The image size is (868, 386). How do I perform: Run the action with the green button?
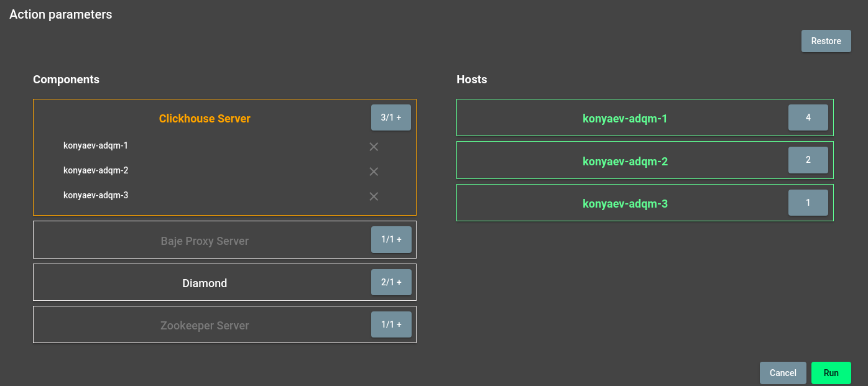(x=831, y=373)
